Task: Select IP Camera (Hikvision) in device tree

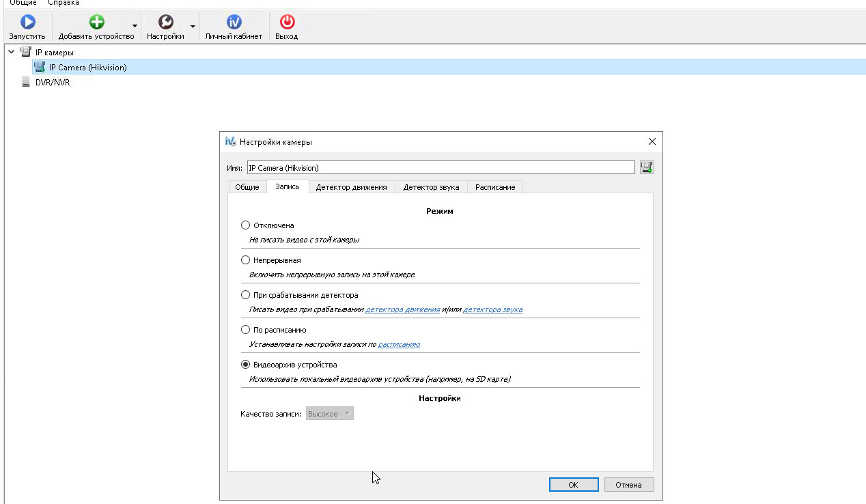Action: pos(87,67)
